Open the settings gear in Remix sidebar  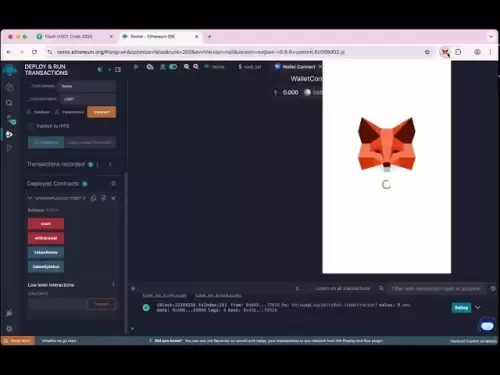pyautogui.click(x=9, y=329)
